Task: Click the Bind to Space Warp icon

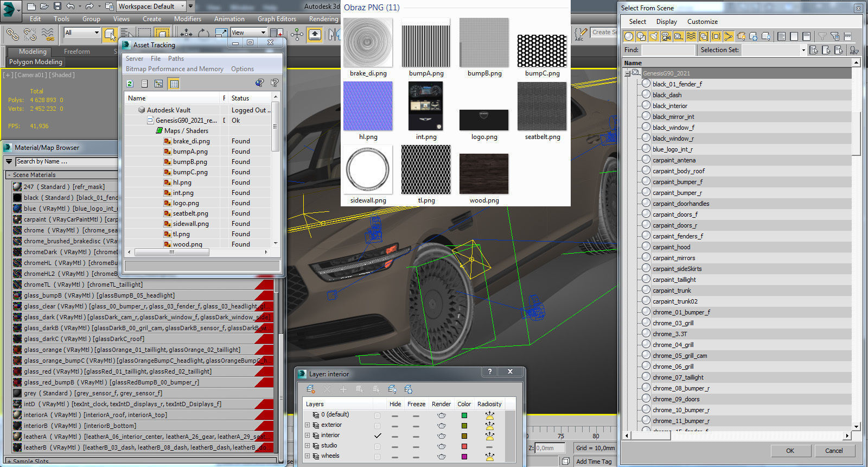Action: tap(48, 34)
